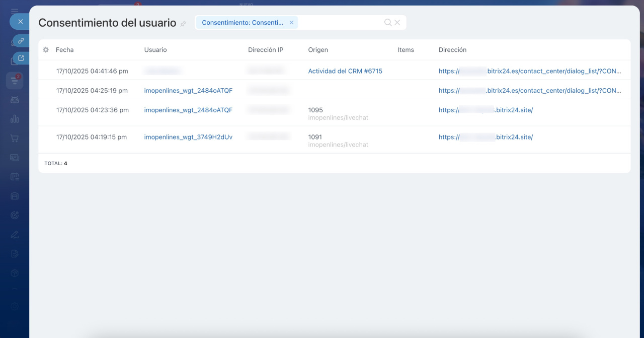Close the slider panel with the X button
Image resolution: width=644 pixels, height=338 pixels.
(x=20, y=22)
